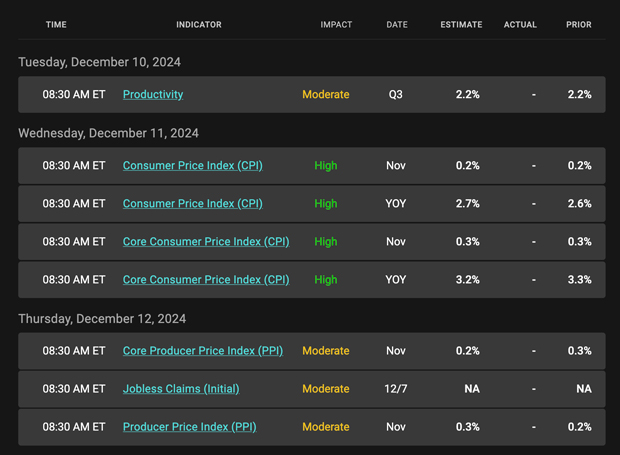The height and width of the screenshot is (455, 620).
Task: Select the Wednesday, December 11, 2024 heading
Action: tap(108, 133)
